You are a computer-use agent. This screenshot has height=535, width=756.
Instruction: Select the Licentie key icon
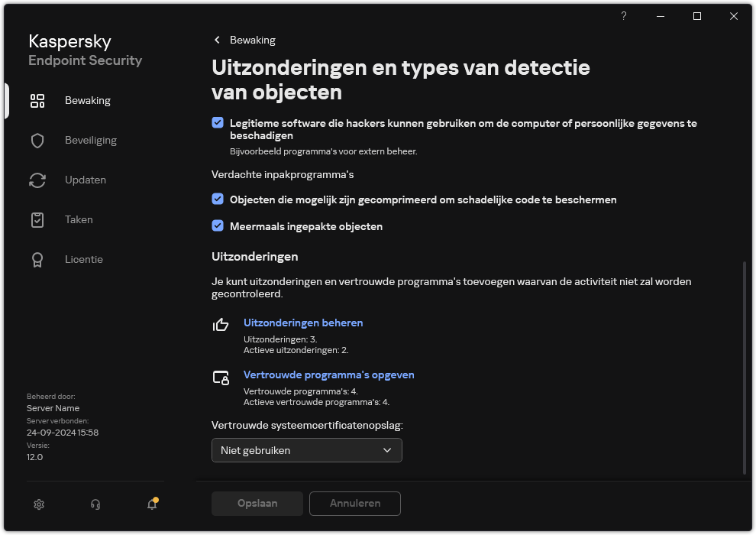pos(37,259)
